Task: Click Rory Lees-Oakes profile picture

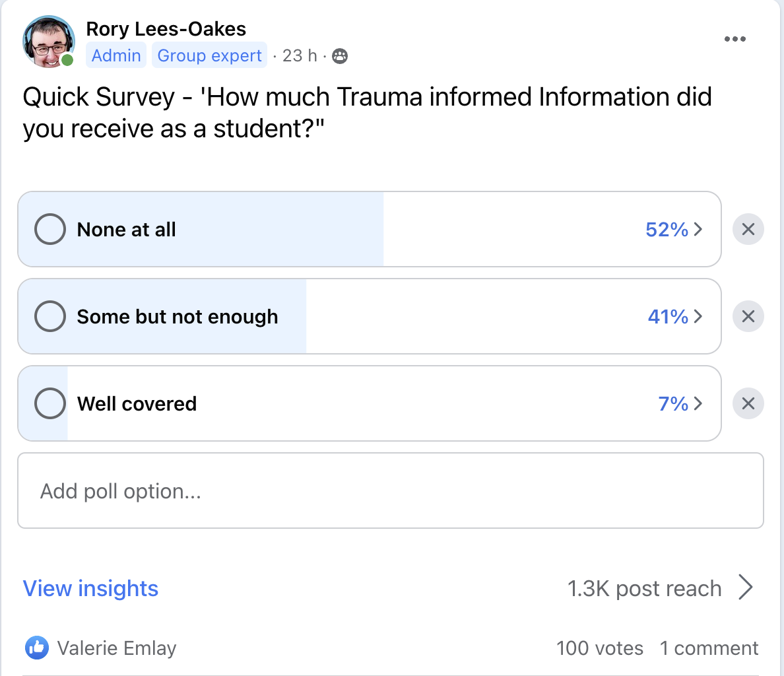Action: coord(48,42)
